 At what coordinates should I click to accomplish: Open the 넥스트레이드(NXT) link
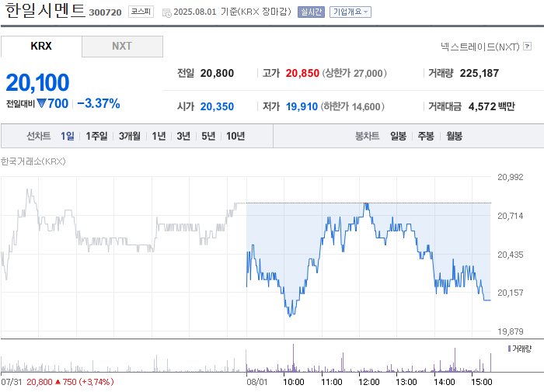click(479, 47)
